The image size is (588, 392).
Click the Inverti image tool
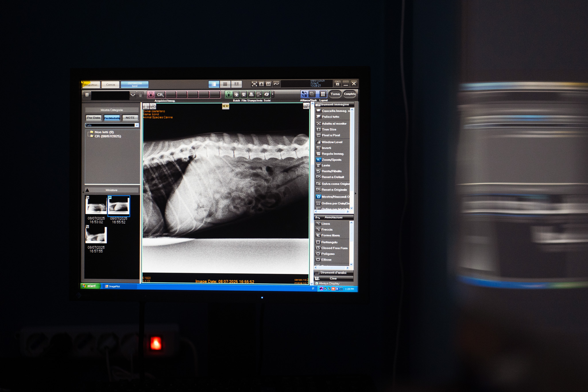pos(326,148)
